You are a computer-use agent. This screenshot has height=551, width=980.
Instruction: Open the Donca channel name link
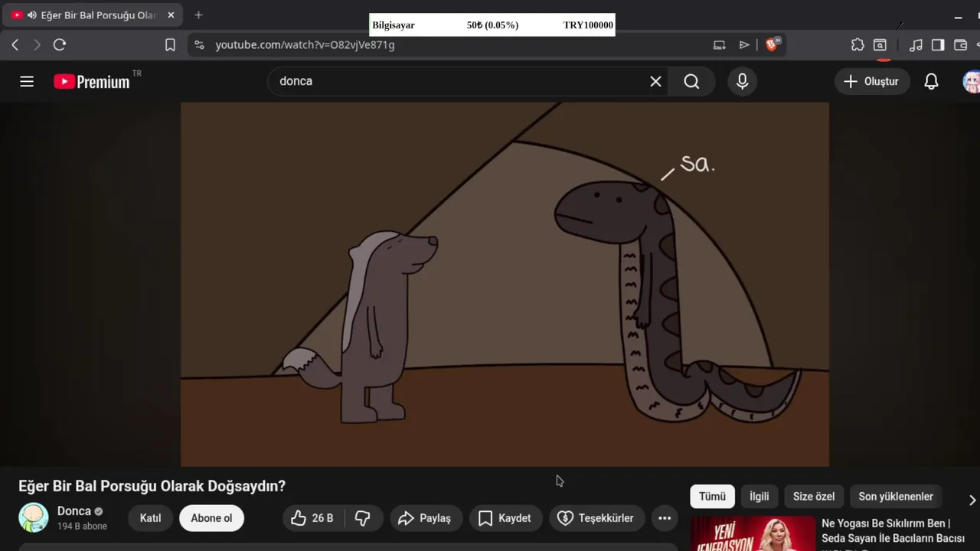[x=74, y=511]
